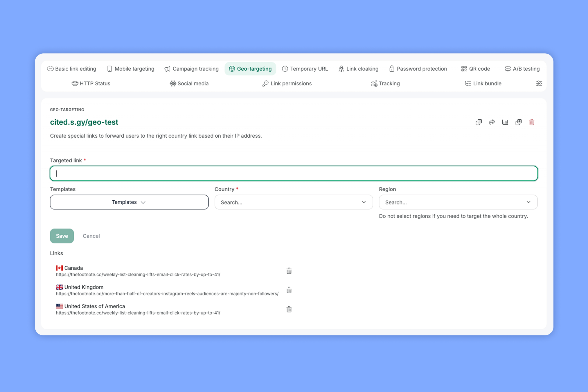
Task: Open the QR code tab
Action: [x=476, y=69]
